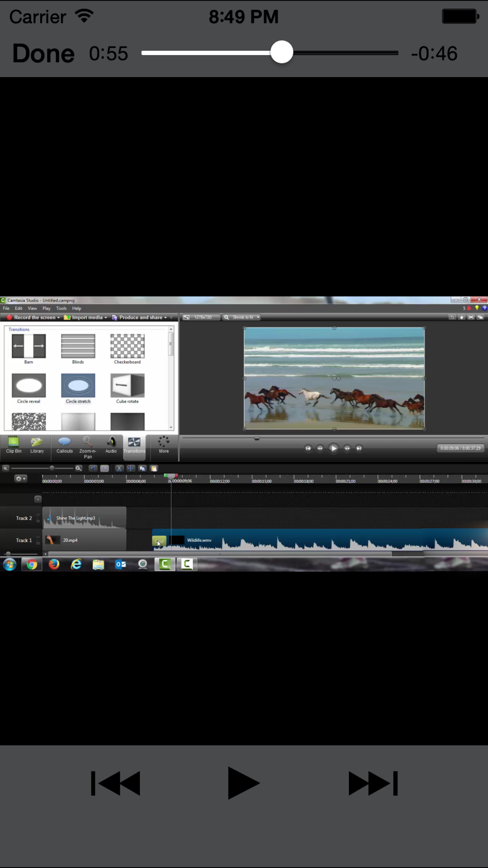Click the rewind step-back button
Viewport: 488px width, 868px height.
coord(320,448)
